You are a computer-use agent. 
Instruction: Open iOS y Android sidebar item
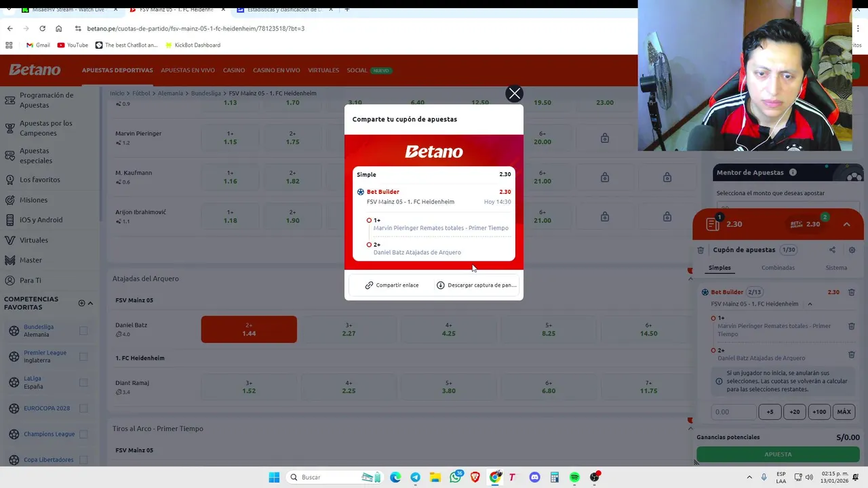[x=41, y=220]
